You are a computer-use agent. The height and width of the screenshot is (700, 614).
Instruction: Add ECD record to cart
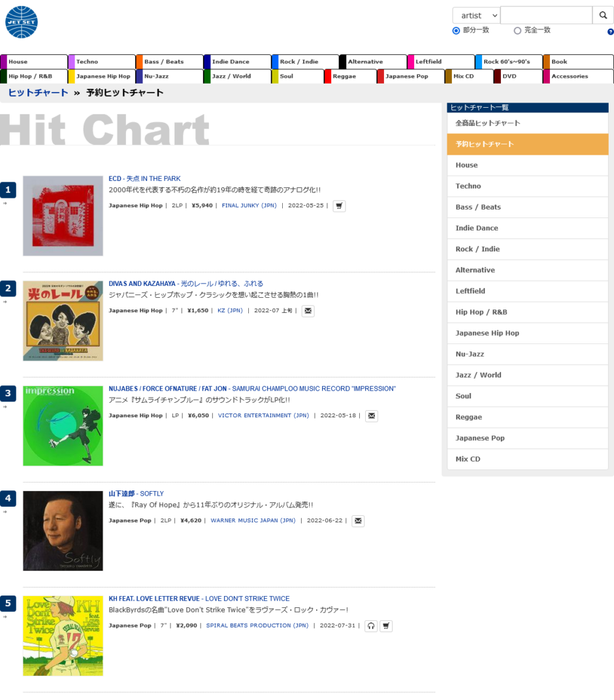point(340,206)
